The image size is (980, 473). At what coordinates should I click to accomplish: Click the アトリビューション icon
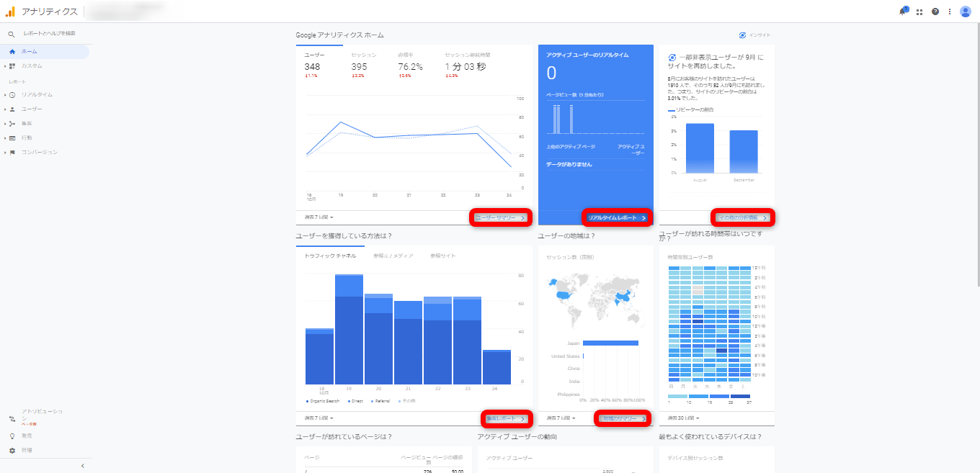tap(12, 419)
